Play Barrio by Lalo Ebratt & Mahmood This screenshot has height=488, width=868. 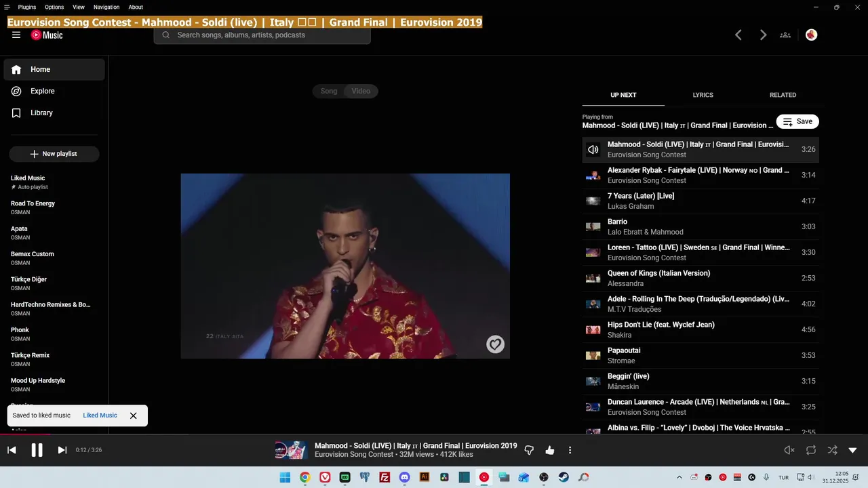(x=701, y=227)
